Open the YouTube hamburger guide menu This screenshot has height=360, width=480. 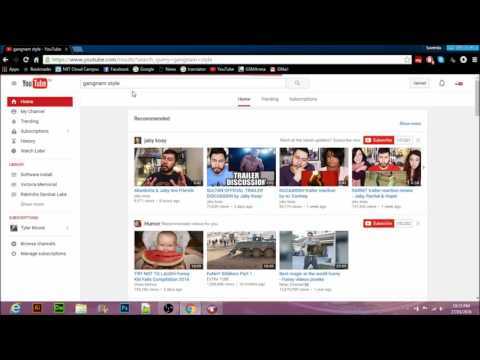(x=14, y=83)
